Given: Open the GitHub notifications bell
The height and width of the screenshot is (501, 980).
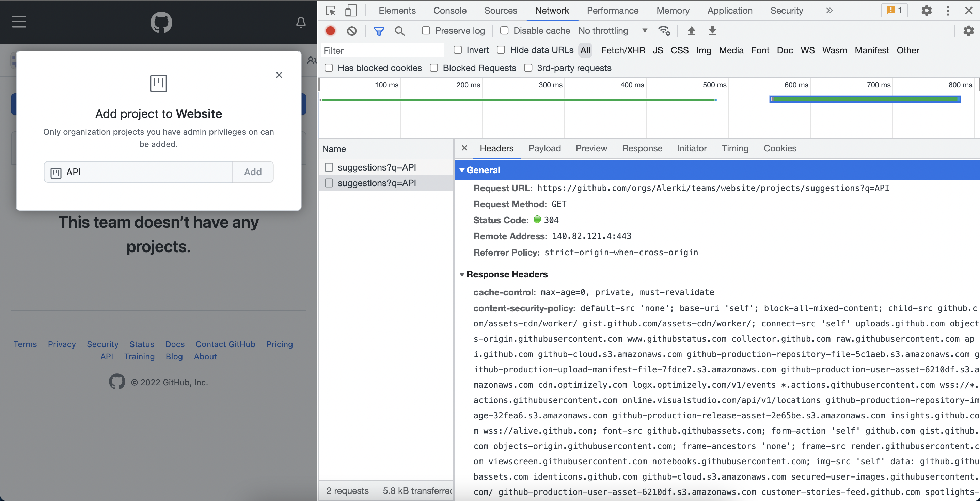Looking at the screenshot, I should (x=301, y=22).
